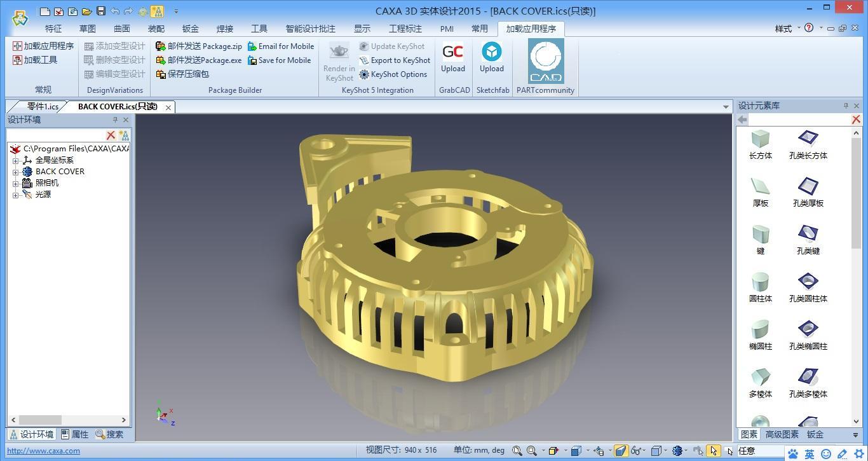Switch to the 特征 ribbon tab
This screenshot has width=868, height=461.
coord(53,29)
